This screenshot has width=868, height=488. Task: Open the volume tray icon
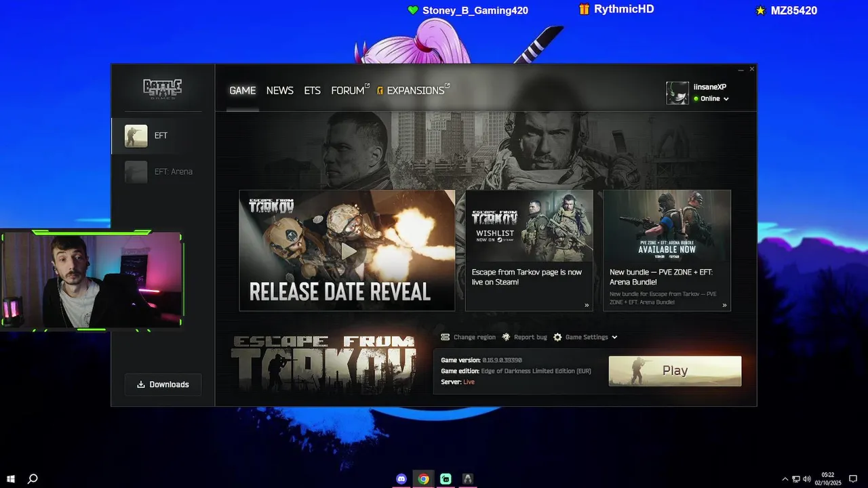point(807,479)
